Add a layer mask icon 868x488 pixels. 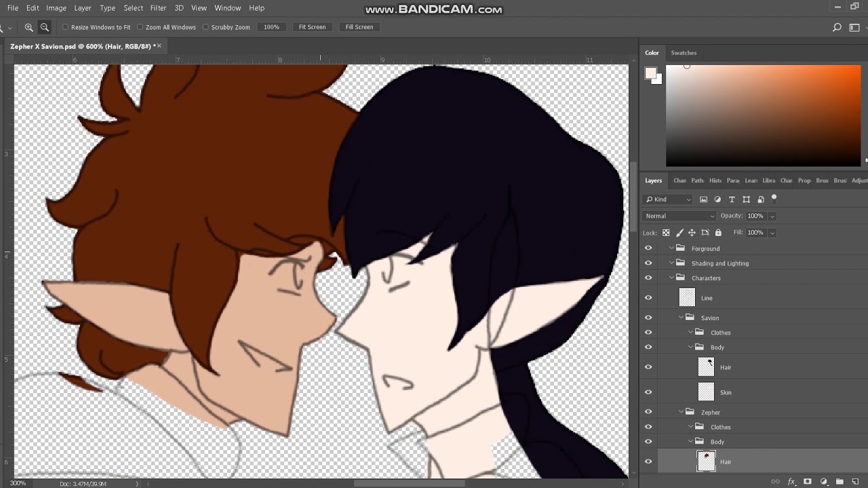(808, 482)
